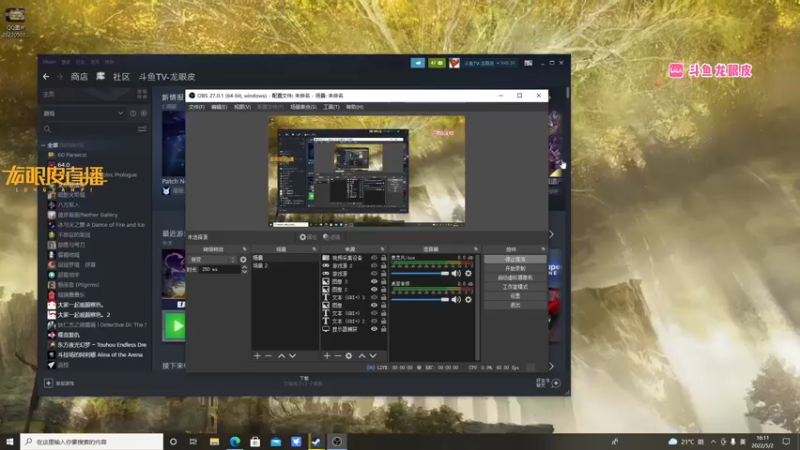Screen dimensions: 800x450
Task: Switch to Steam 社区 tab
Action: pyautogui.click(x=121, y=77)
